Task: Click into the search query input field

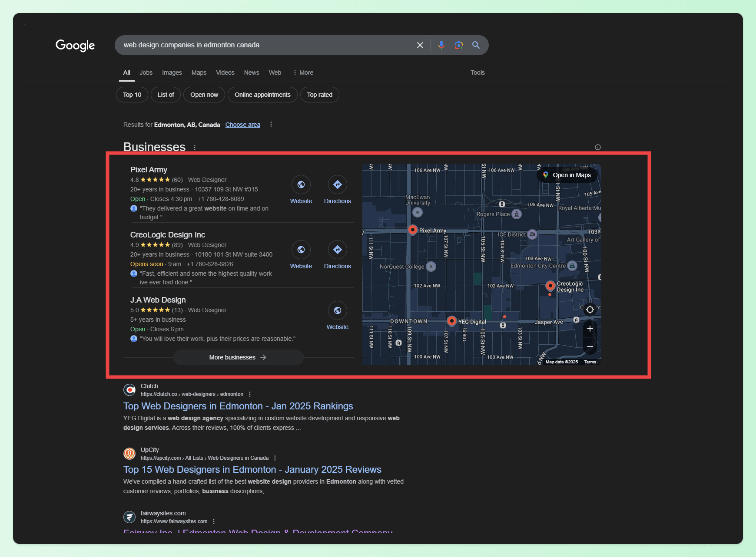Action: tap(265, 45)
